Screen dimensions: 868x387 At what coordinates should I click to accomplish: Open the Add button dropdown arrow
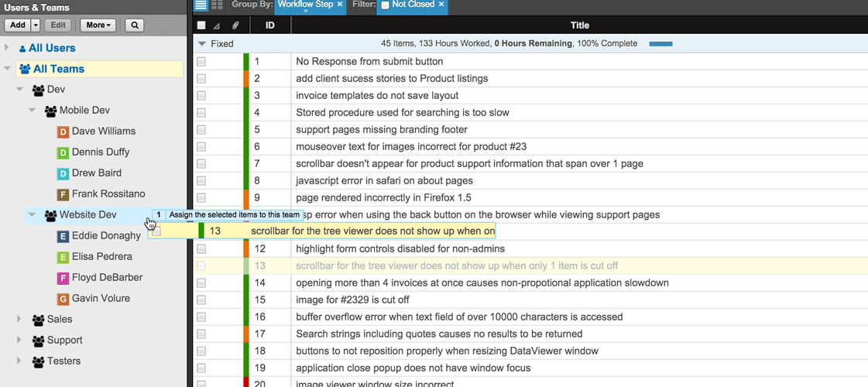[x=36, y=25]
